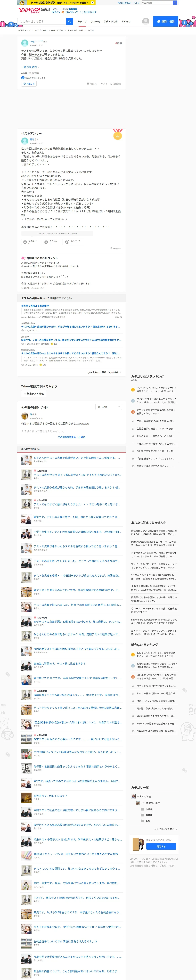
Task: Click breadcrumb 小・中学校、高校
Action: (x=75, y=30)
